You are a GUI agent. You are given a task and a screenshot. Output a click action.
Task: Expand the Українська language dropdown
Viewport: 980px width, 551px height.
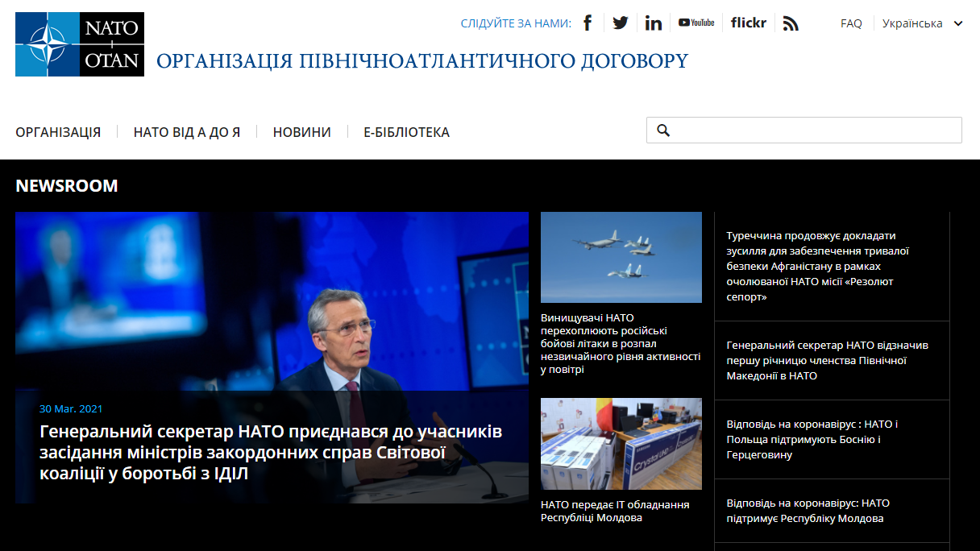[922, 23]
